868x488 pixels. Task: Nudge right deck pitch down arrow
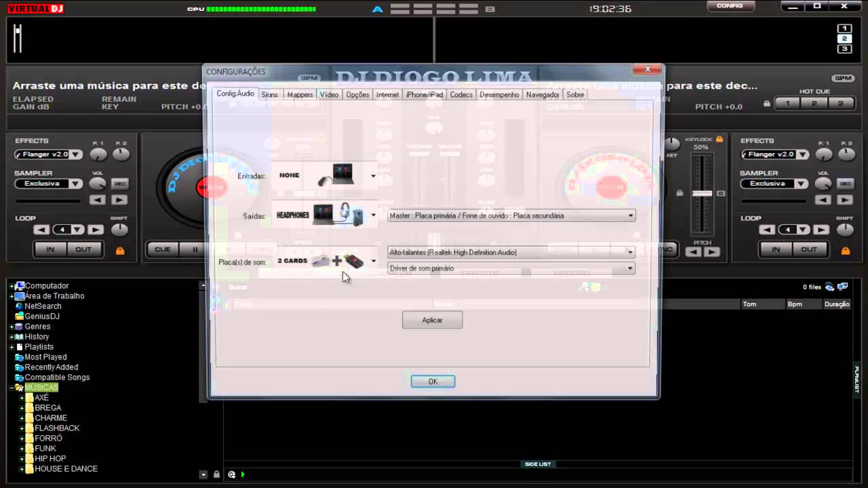pos(693,252)
